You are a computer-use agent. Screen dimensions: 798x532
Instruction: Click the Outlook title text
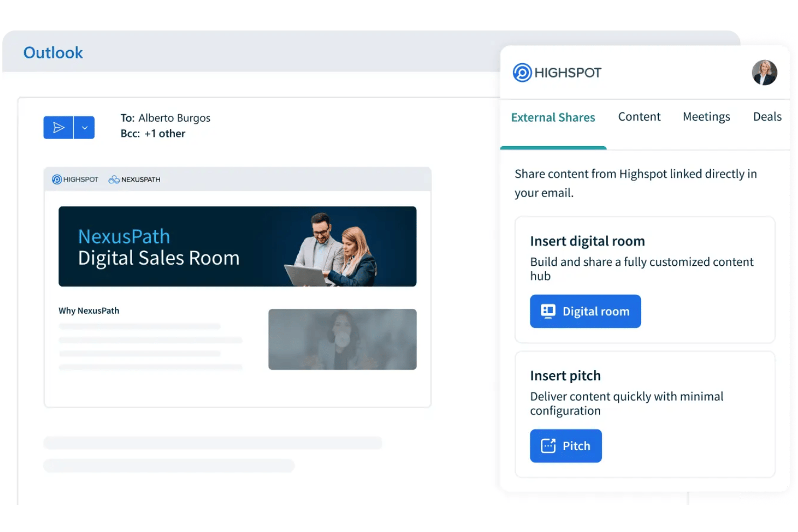point(53,53)
